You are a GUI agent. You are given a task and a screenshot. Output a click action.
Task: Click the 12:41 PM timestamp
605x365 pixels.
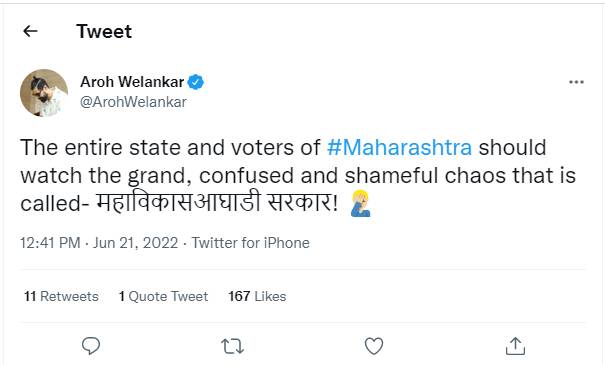click(50, 243)
